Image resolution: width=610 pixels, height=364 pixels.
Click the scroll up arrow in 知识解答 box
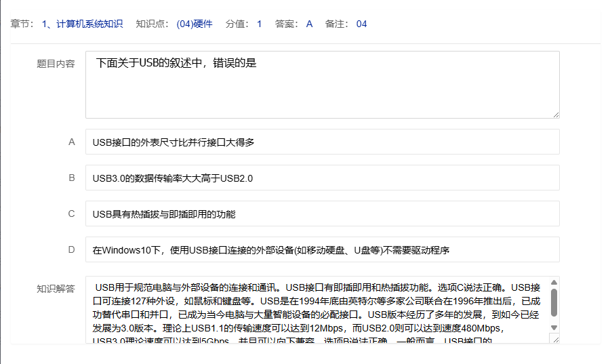[x=554, y=283]
